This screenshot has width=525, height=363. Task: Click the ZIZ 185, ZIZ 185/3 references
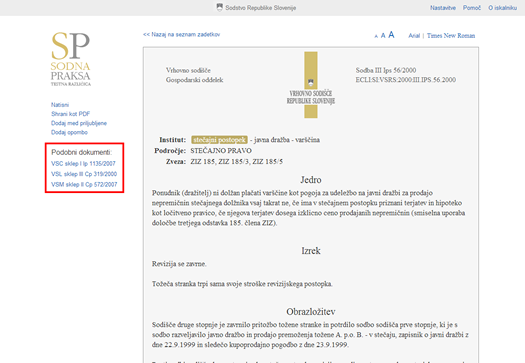click(236, 162)
